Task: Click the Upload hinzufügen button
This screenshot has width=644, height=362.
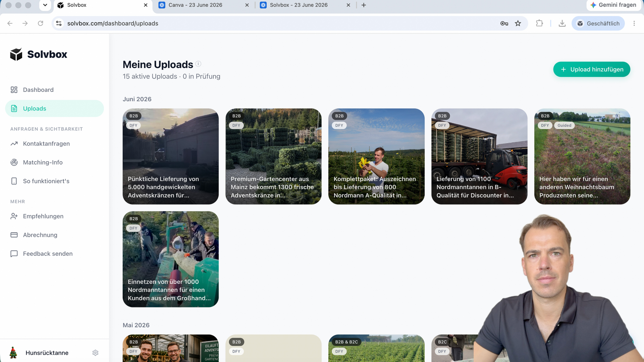Action: point(592,69)
